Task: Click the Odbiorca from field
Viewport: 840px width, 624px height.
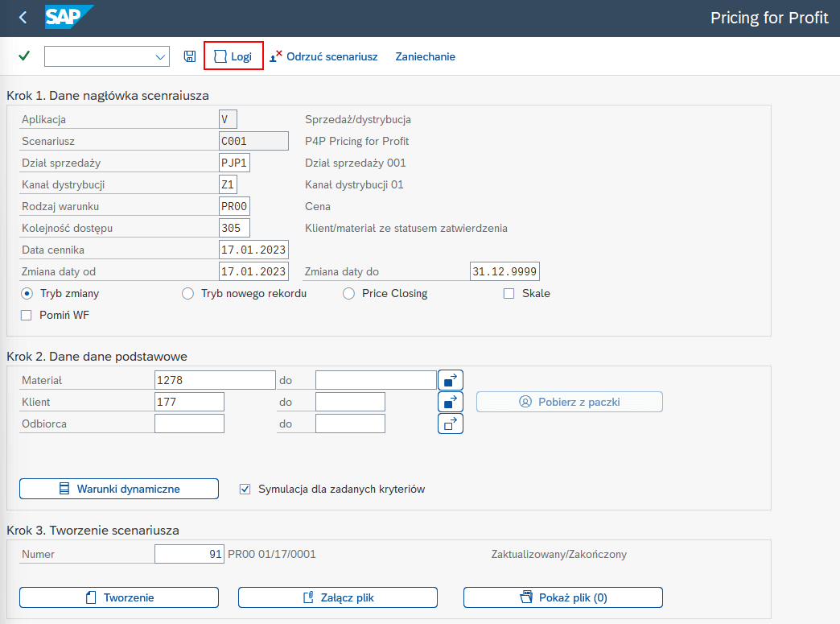Action: pyautogui.click(x=189, y=424)
